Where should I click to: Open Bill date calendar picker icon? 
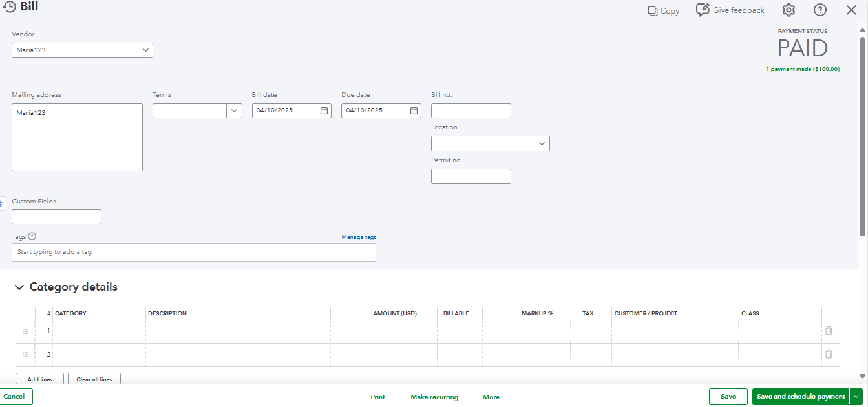[x=324, y=110]
